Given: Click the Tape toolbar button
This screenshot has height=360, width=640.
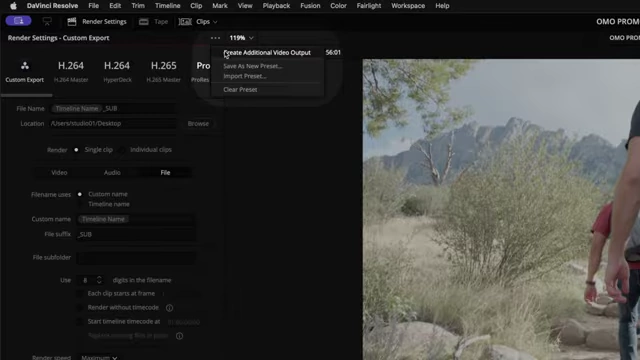Looking at the screenshot, I should point(153,22).
